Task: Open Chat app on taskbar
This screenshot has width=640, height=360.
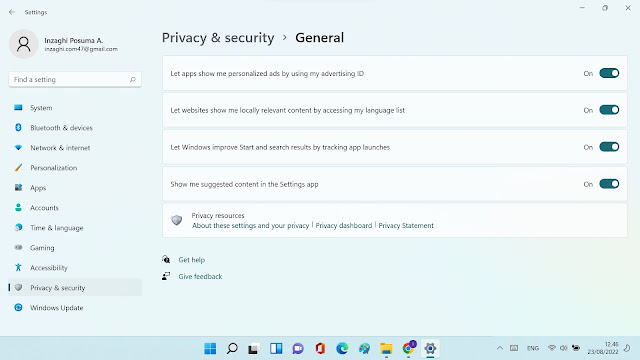Action: coord(298,349)
